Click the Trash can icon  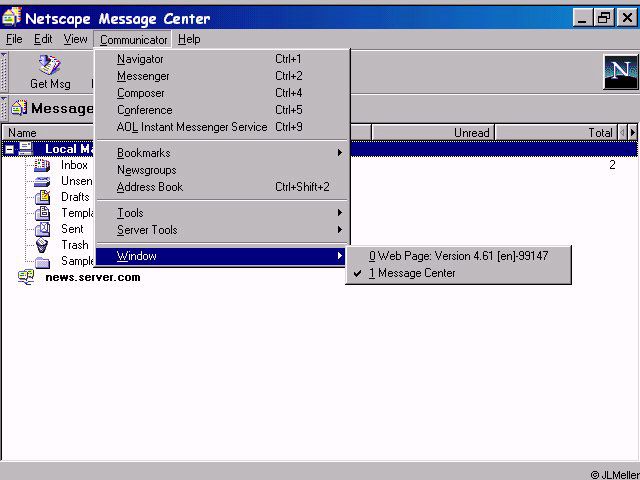(x=42, y=245)
